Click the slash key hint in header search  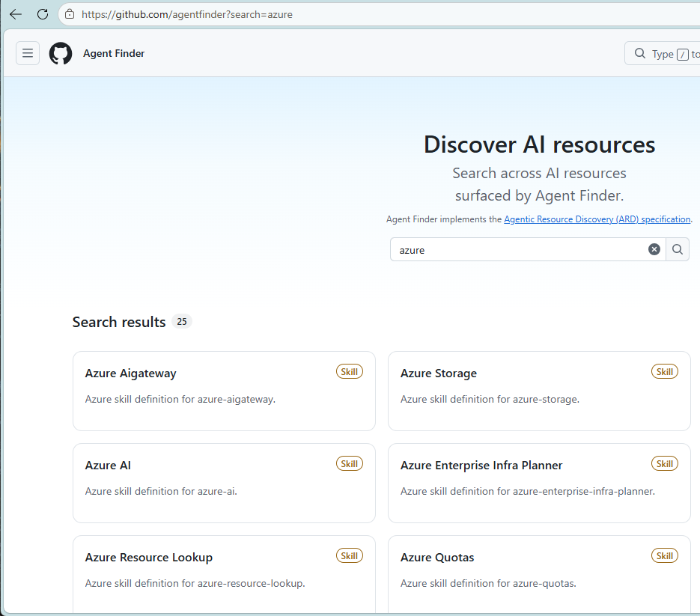[x=683, y=55]
